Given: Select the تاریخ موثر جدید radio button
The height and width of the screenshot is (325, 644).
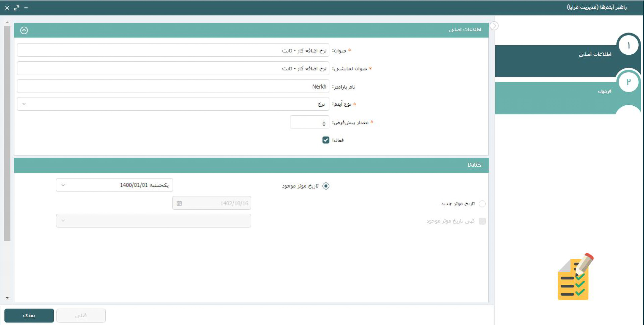Looking at the screenshot, I should [x=482, y=204].
